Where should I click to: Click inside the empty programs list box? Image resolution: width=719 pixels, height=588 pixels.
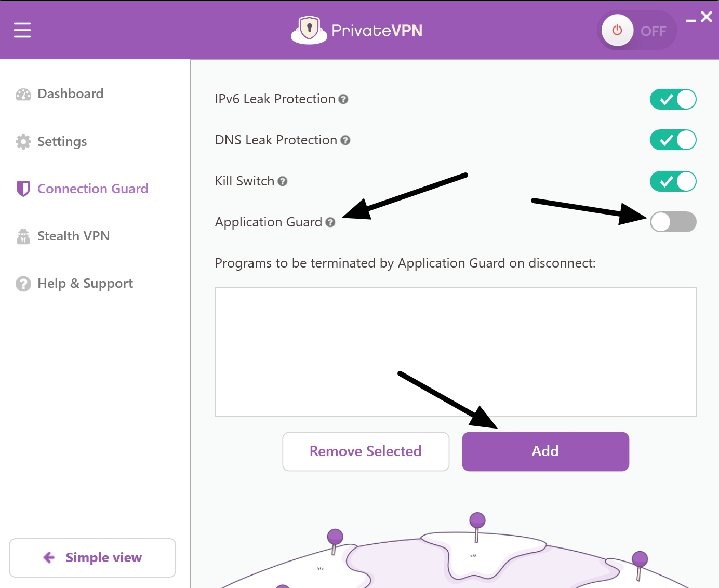click(455, 352)
